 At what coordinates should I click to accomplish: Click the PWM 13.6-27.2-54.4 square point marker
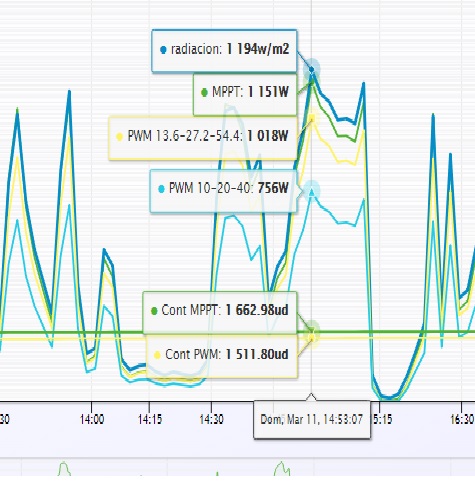pyautogui.click(x=312, y=118)
